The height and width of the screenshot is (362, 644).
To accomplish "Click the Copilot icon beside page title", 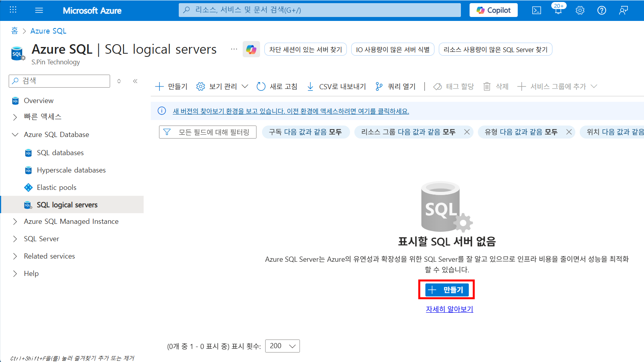I will [251, 49].
